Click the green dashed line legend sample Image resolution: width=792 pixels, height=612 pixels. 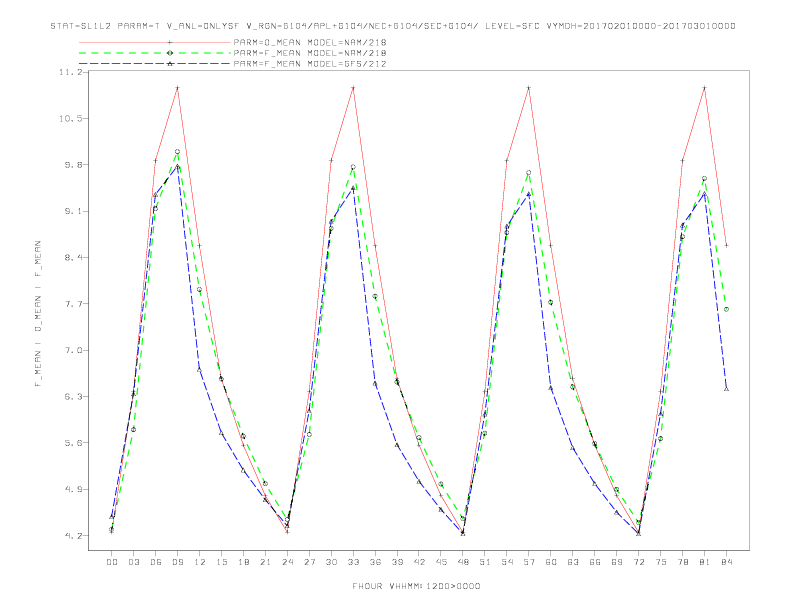pos(155,53)
